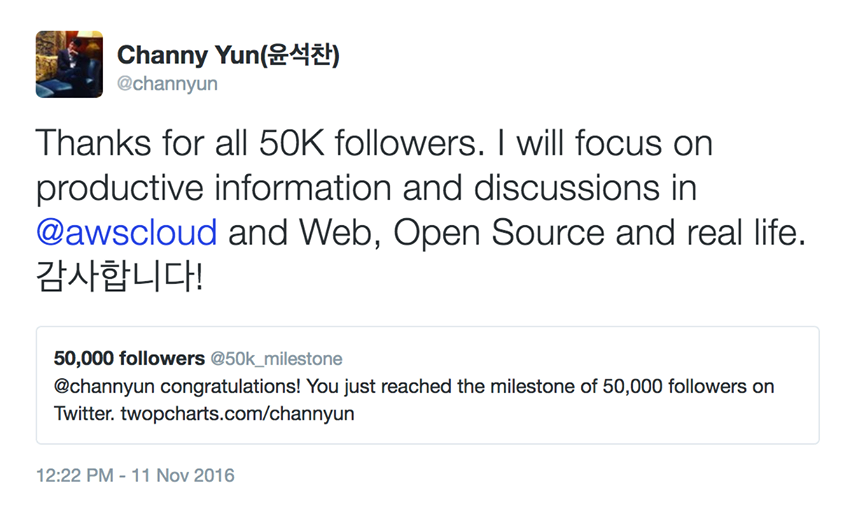This screenshot has height=509, width=843.
Task: Click the words 'Open Source' in tweet
Action: pyautogui.click(x=499, y=233)
